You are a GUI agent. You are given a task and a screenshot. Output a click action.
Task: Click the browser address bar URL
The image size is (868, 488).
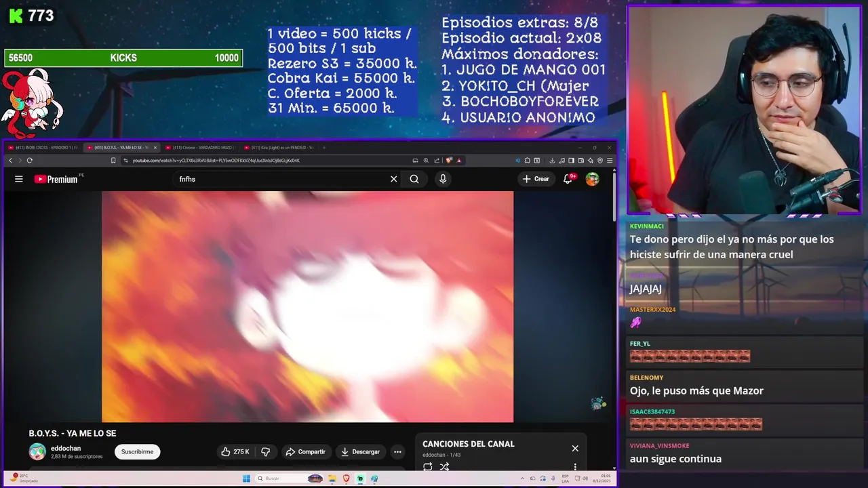216,161
